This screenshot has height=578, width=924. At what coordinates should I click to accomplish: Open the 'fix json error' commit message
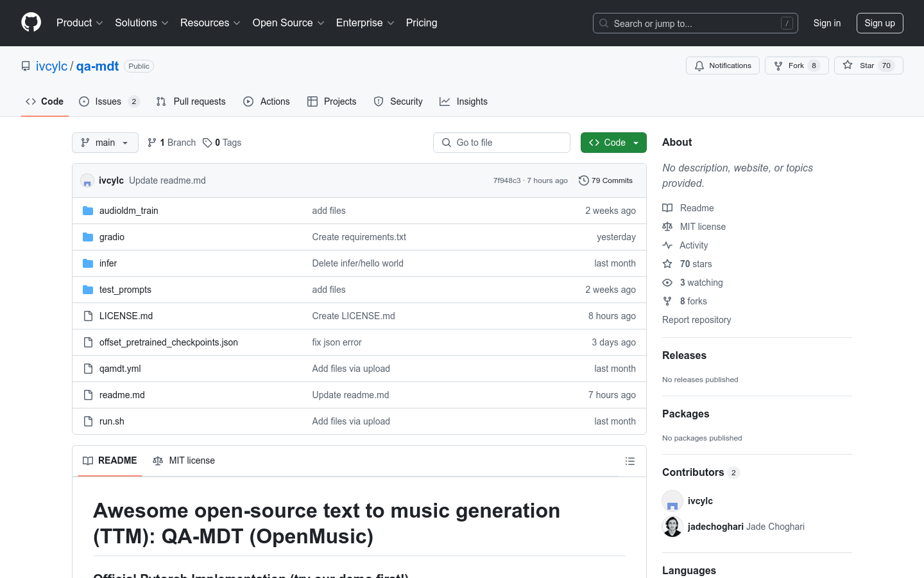tap(337, 342)
